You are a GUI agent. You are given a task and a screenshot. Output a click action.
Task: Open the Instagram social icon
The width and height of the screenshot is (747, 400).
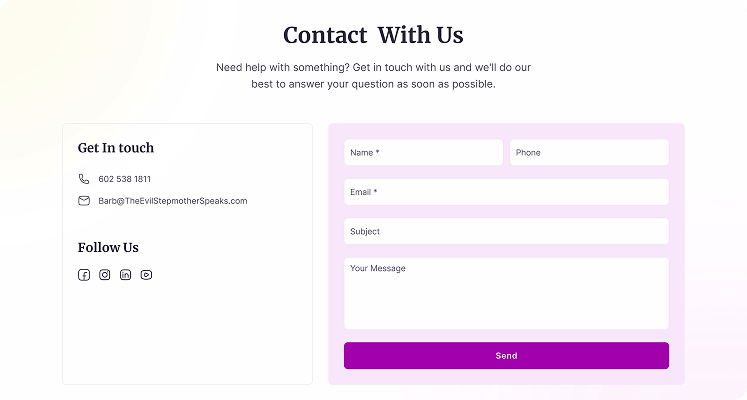pyautogui.click(x=105, y=275)
